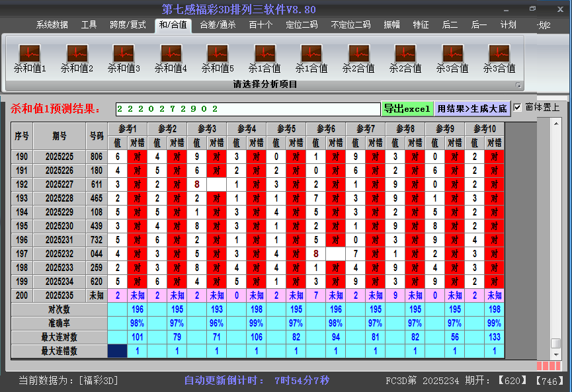The image size is (572, 392).
Task: Expand the 请选择分析项目 group launcher arrow
Action: 518,85
